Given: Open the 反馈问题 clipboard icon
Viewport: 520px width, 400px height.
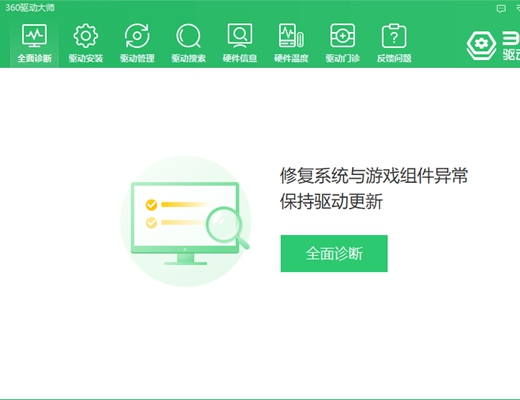Looking at the screenshot, I should pos(394,35).
